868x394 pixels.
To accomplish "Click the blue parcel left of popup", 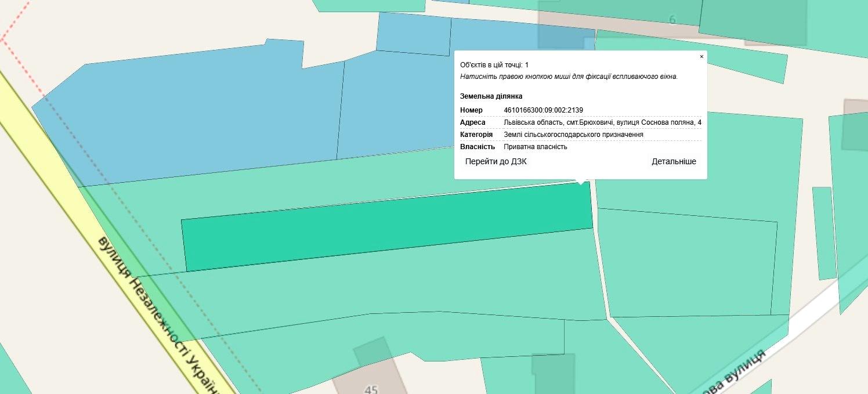I will point(395,104).
